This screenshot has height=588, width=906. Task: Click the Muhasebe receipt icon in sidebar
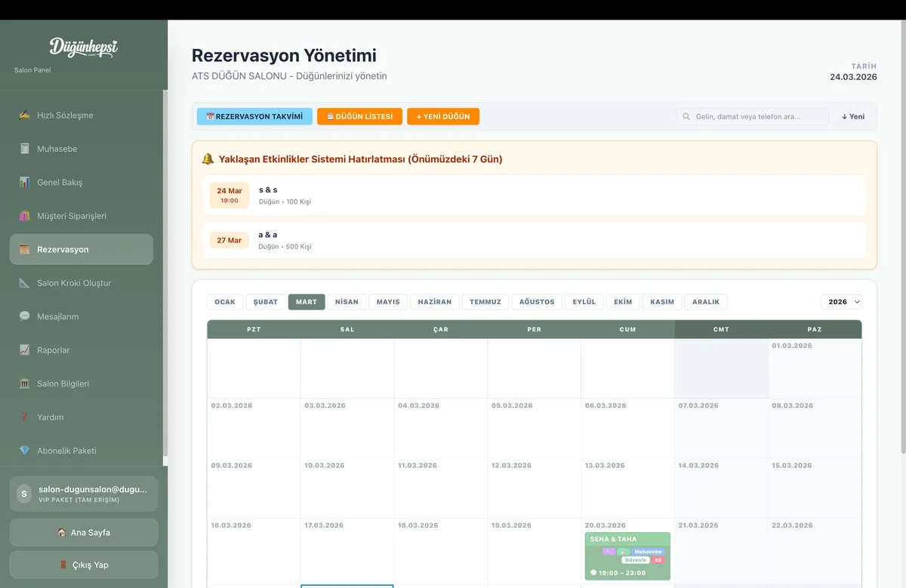[x=24, y=149]
